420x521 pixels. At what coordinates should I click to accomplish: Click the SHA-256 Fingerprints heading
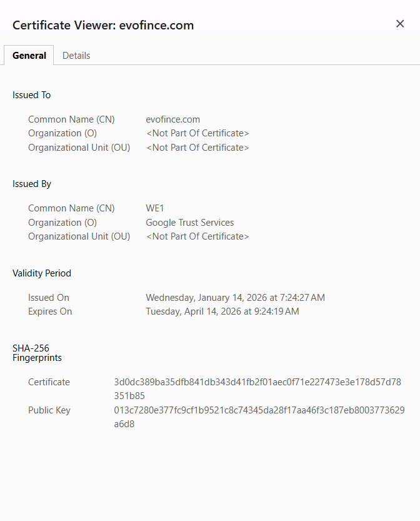(x=37, y=353)
